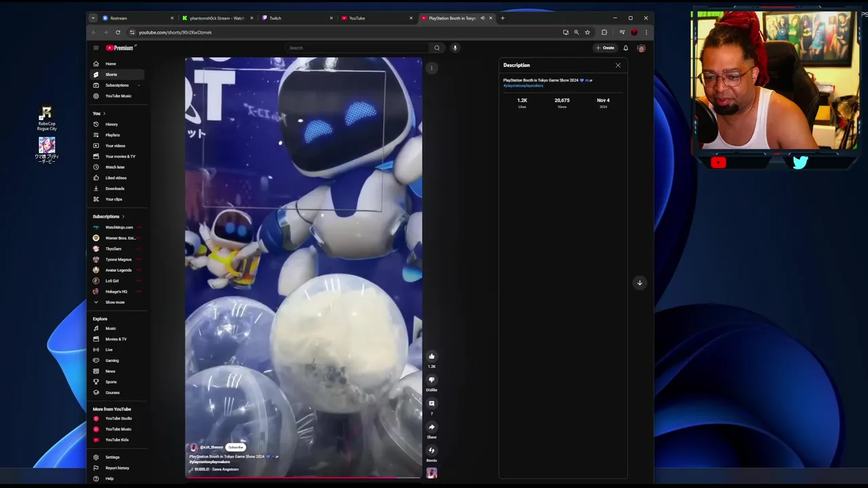
Task: Open Subscriptions in the sidebar
Action: [x=116, y=85]
